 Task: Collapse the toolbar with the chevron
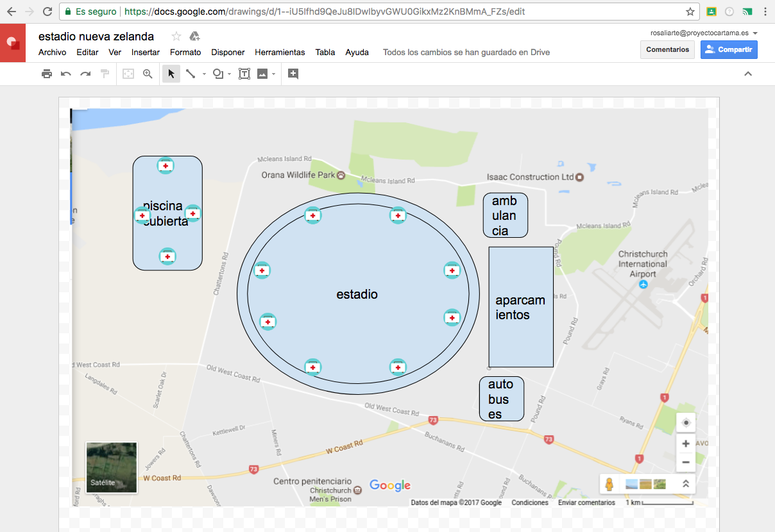(x=747, y=74)
